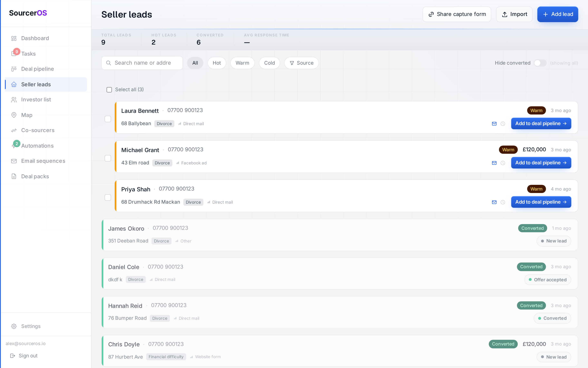
Task: Open James Okoro's lead name
Action: click(126, 229)
